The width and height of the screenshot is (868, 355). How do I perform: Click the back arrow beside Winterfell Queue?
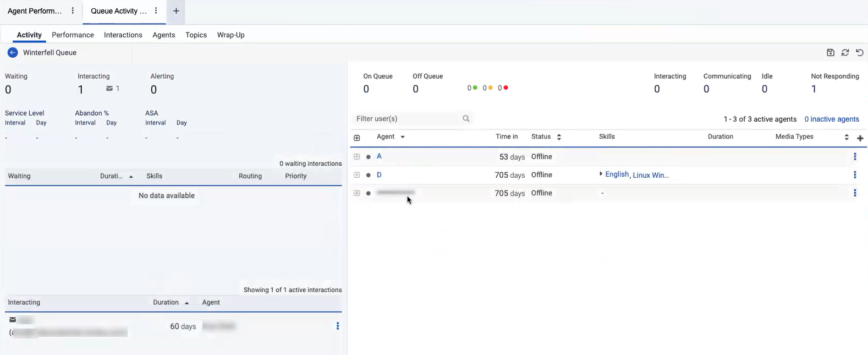(13, 53)
